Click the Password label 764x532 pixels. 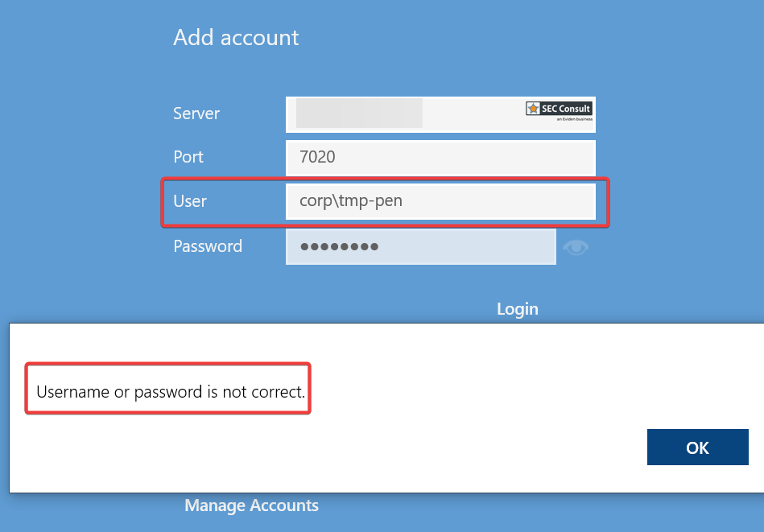[x=208, y=246]
